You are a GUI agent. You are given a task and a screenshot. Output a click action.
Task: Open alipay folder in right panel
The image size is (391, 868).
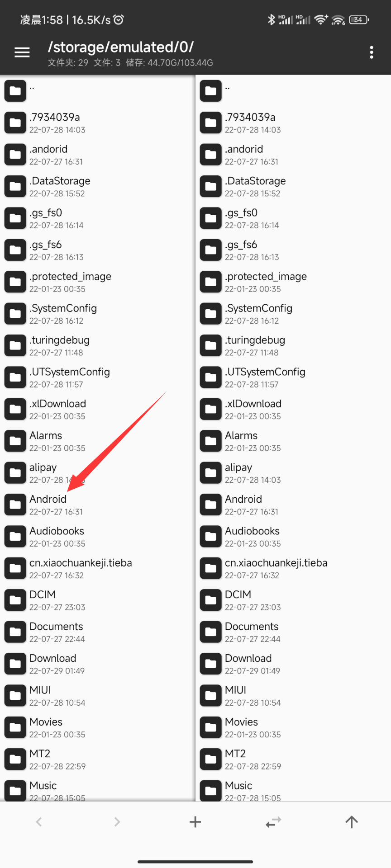(x=293, y=472)
